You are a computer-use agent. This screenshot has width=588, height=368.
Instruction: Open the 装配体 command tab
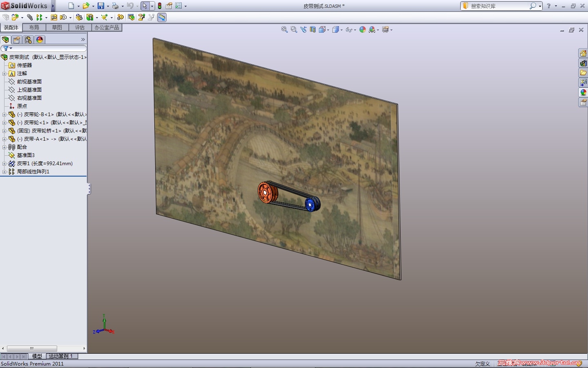[11, 27]
